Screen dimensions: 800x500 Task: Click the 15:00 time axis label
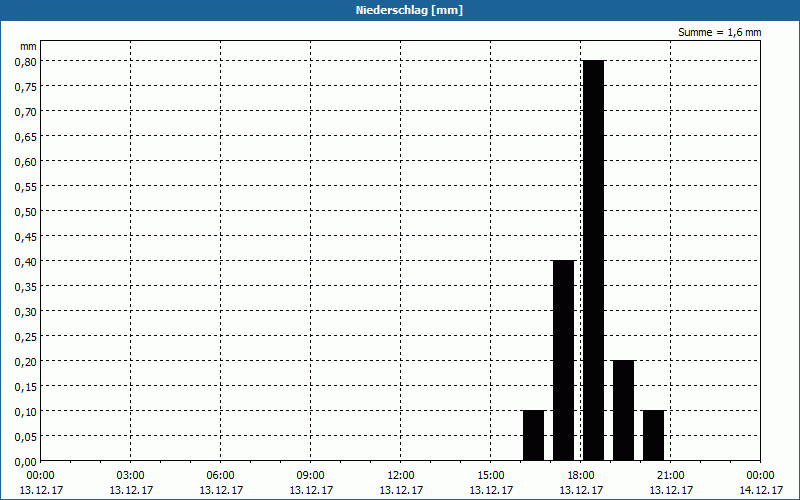[x=491, y=476]
